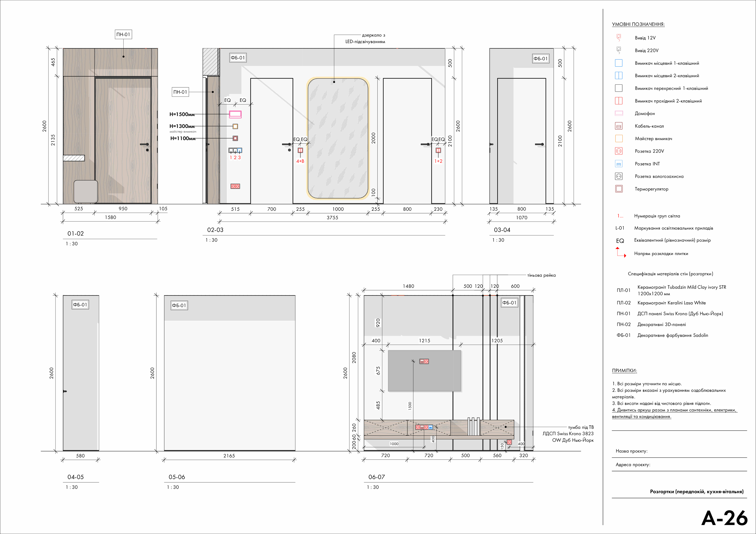The image size is (756, 534).
Task: Click the switch labeled 1+2
Action: point(438,150)
